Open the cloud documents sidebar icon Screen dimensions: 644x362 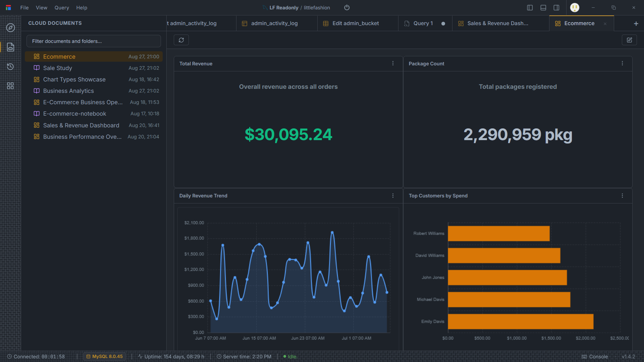pyautogui.click(x=10, y=47)
